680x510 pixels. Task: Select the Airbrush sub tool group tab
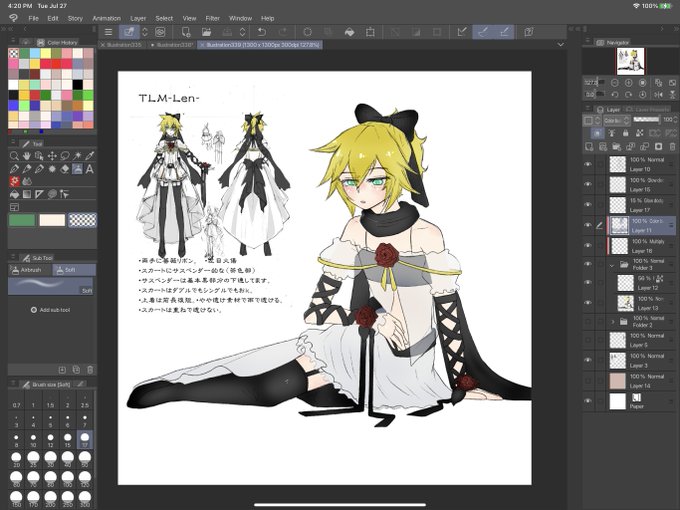pyautogui.click(x=30, y=270)
